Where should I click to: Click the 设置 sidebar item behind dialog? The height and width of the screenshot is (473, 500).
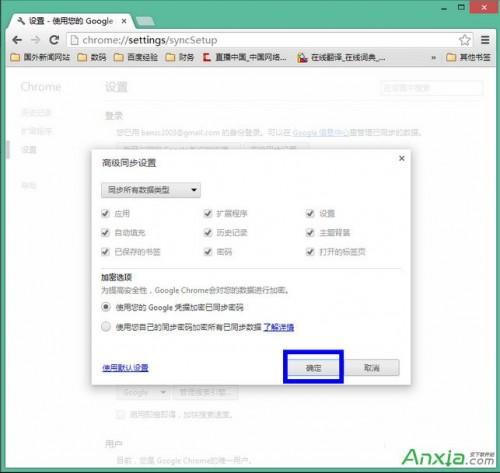[28, 149]
